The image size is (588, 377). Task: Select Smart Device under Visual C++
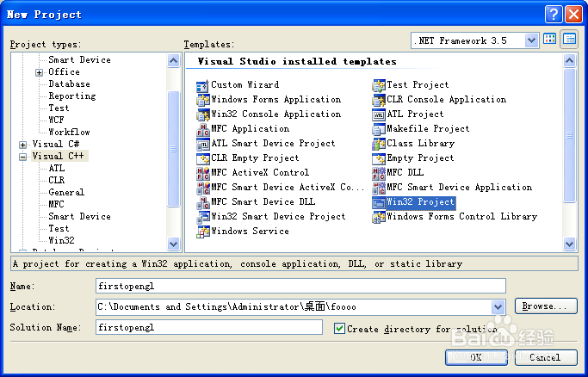79,216
